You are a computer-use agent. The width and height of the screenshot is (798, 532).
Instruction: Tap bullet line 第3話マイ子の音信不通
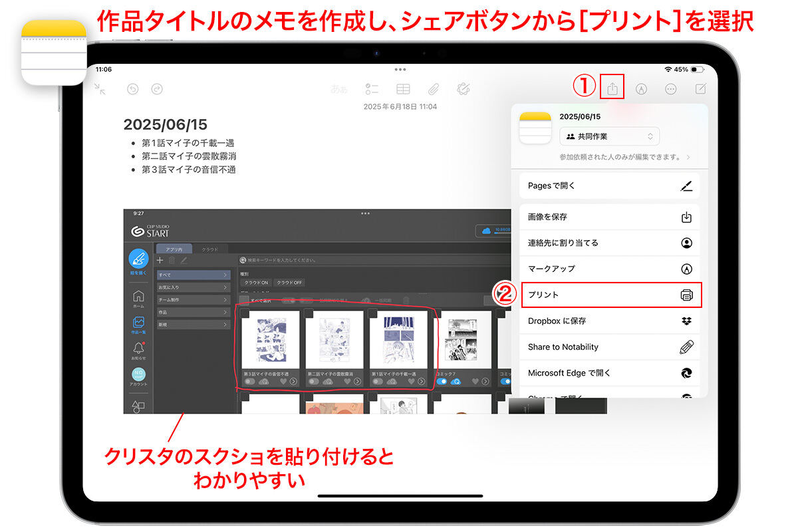(x=189, y=170)
